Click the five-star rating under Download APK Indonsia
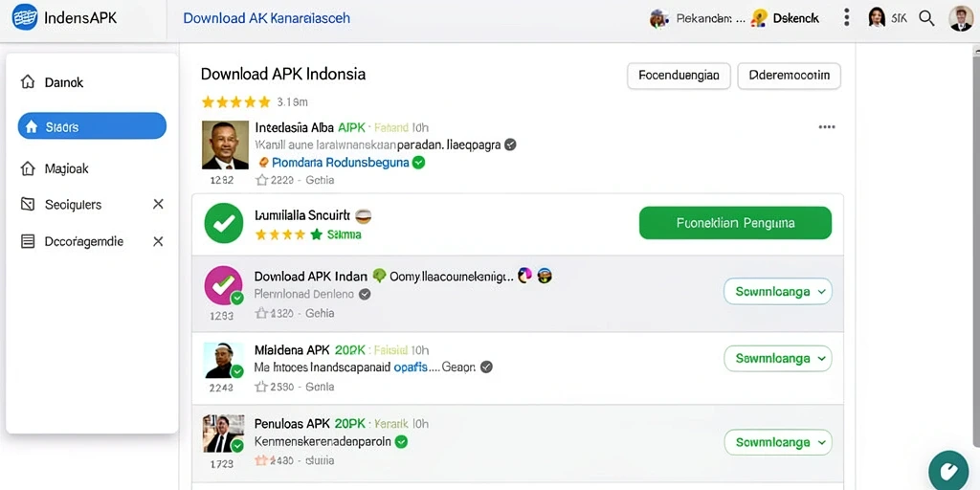The height and width of the screenshot is (490, 980). tap(235, 101)
